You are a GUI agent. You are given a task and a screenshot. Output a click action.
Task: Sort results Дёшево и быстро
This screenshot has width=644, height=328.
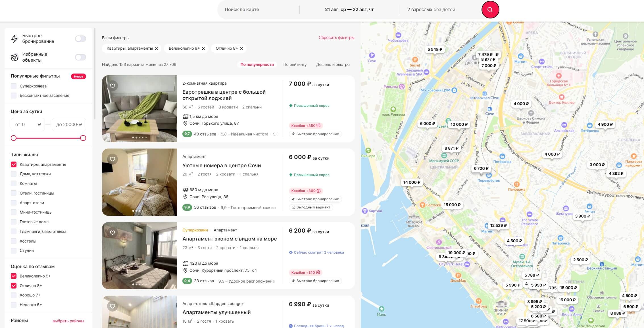333,65
